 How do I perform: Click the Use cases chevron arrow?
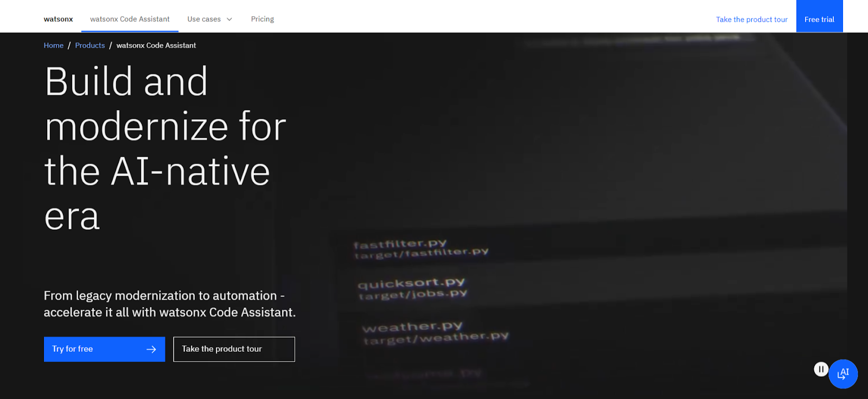pyautogui.click(x=229, y=20)
